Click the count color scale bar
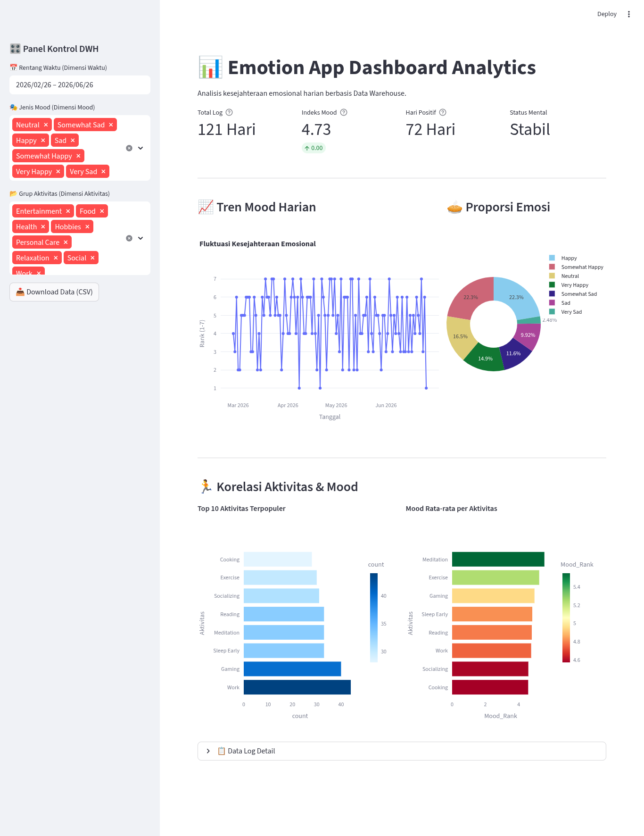The image size is (644, 836). coord(374,618)
